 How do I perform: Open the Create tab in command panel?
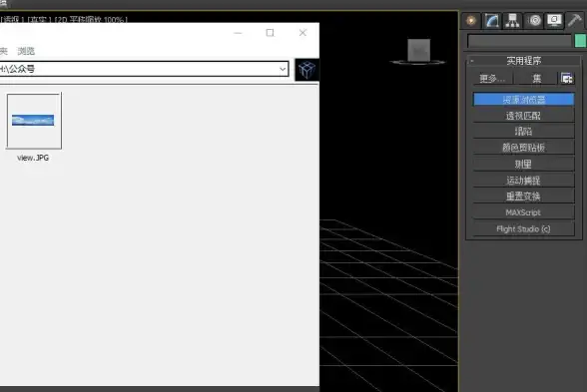471,20
